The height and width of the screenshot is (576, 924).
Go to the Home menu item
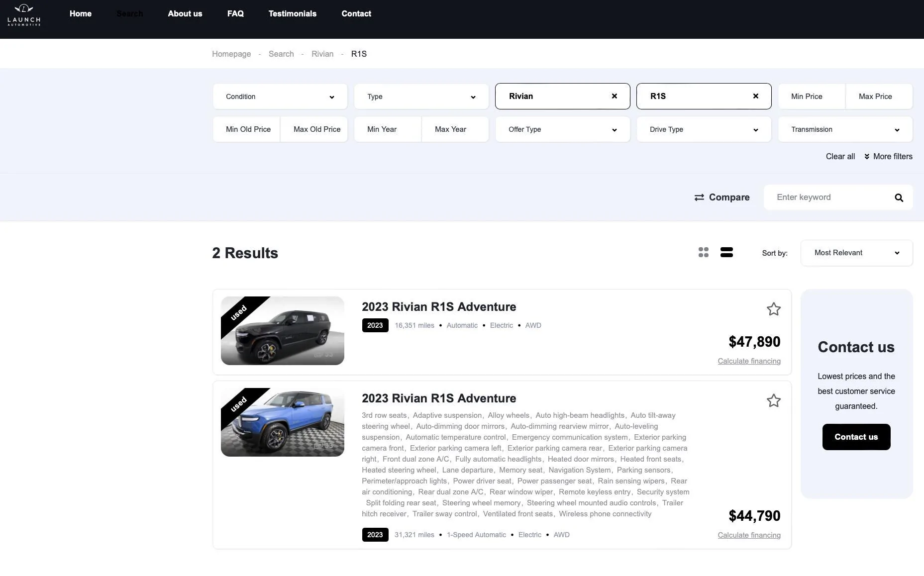click(x=81, y=14)
